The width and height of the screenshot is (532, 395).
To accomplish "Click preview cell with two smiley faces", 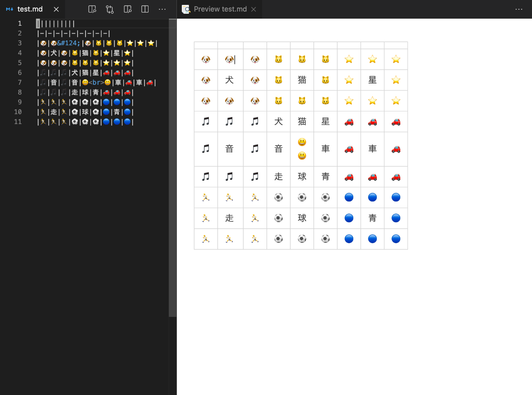I will click(302, 149).
